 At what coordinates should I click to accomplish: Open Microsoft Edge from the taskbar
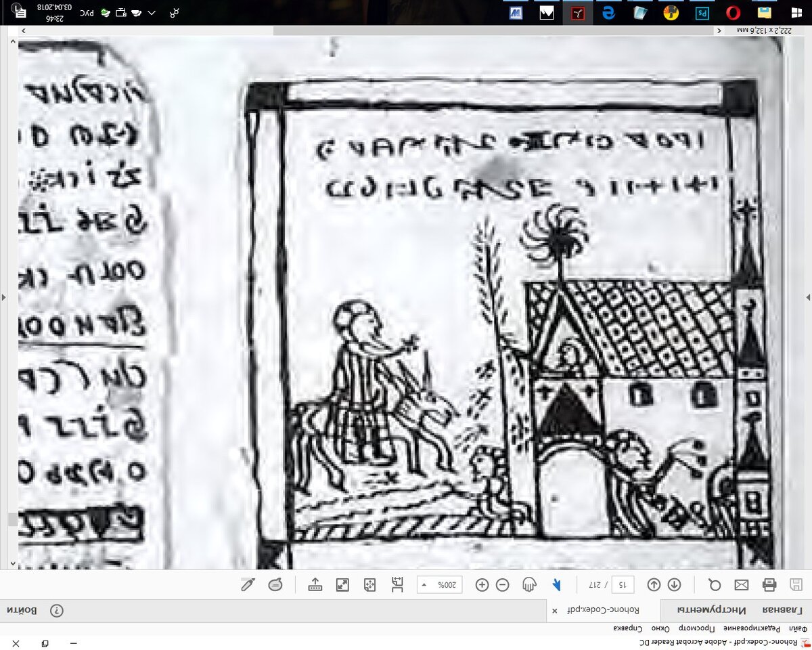[609, 12]
